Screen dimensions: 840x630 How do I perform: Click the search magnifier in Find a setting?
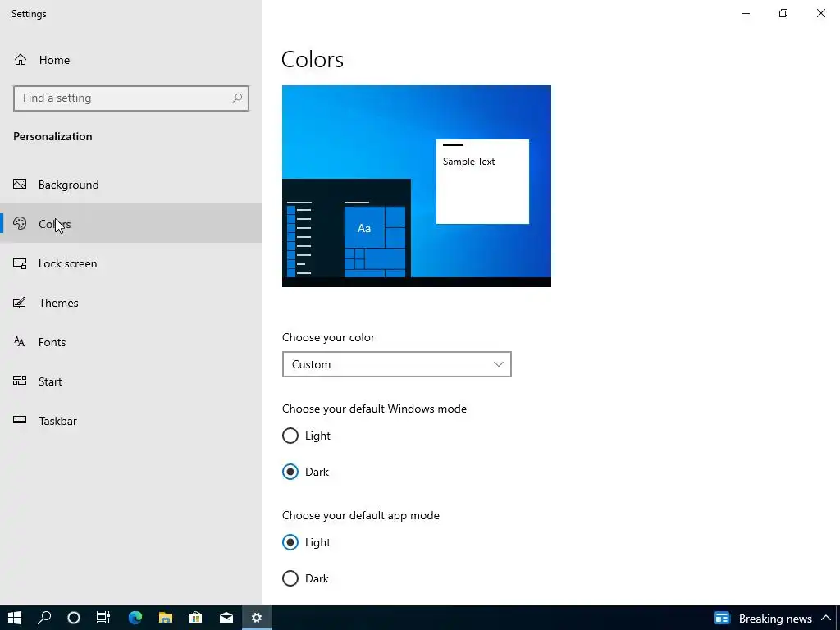pyautogui.click(x=237, y=98)
